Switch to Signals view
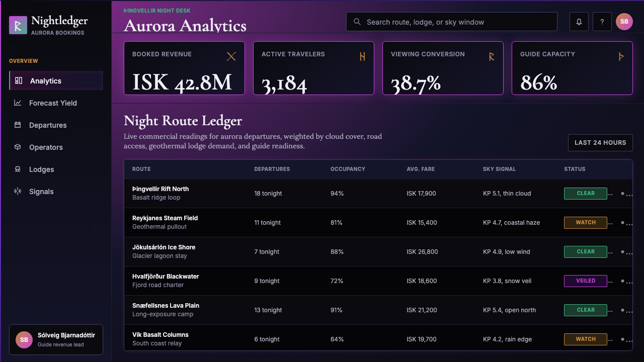644x362 pixels. pyautogui.click(x=56, y=191)
